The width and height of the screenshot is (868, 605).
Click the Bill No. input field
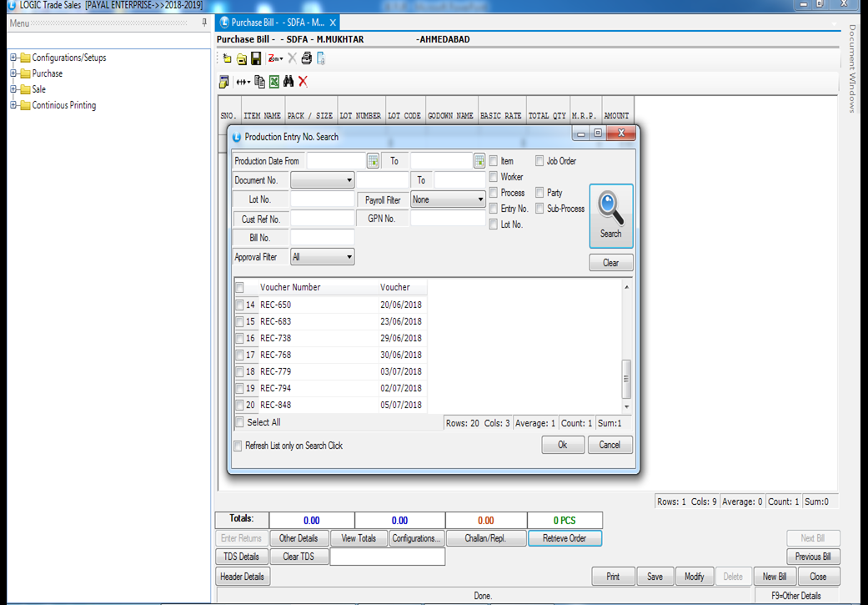click(322, 238)
